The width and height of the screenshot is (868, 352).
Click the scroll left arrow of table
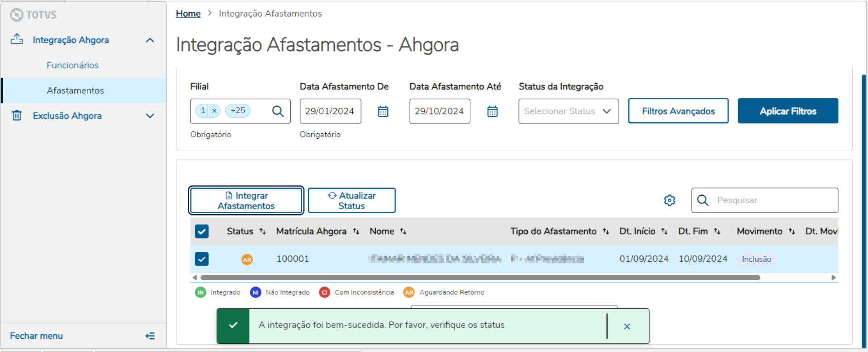point(195,278)
